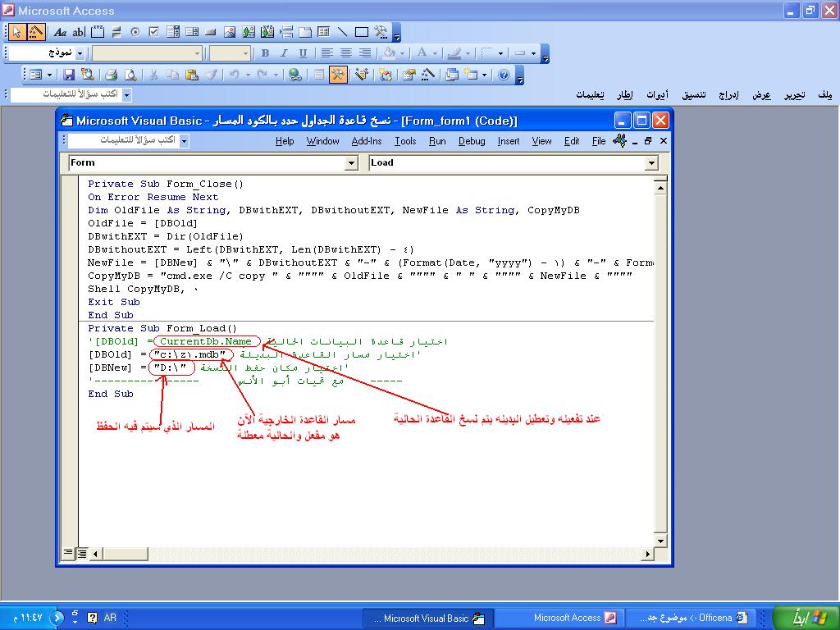
Task: Open the Insert menu in Visual Basic
Action: point(508,141)
